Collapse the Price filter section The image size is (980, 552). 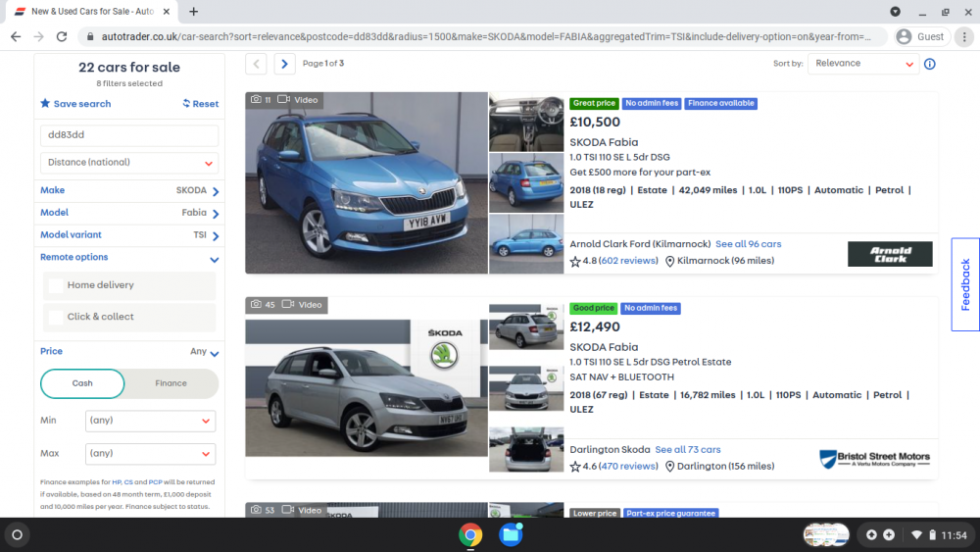pyautogui.click(x=215, y=353)
